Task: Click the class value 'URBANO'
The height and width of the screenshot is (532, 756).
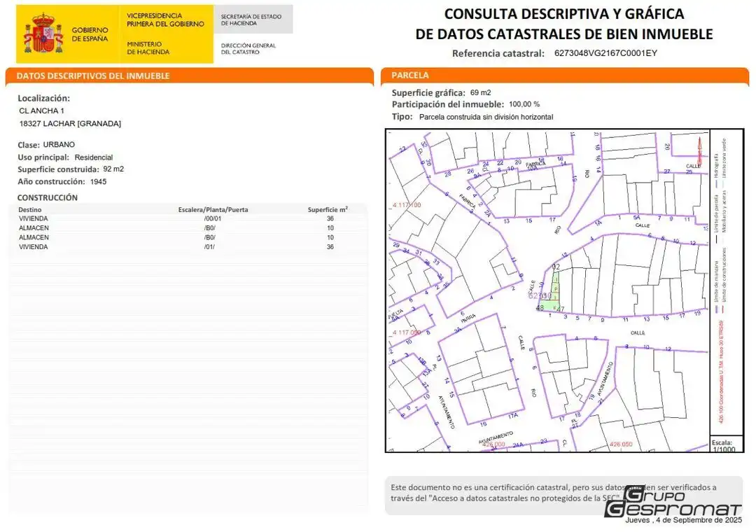Action: coord(59,145)
